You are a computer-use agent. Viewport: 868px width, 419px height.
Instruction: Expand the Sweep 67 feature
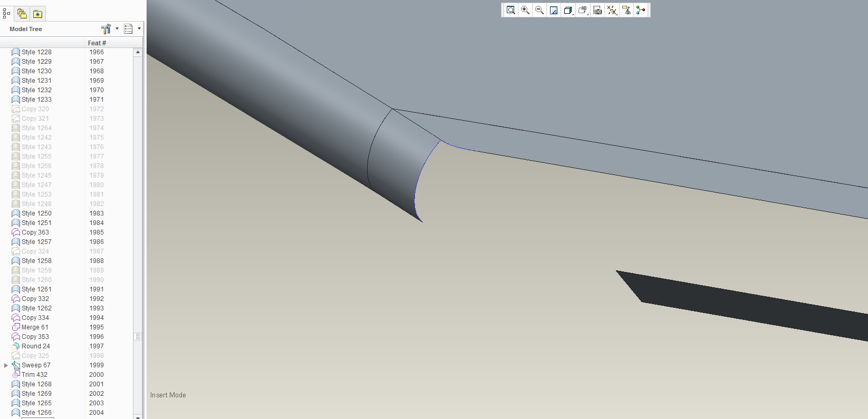pos(6,365)
